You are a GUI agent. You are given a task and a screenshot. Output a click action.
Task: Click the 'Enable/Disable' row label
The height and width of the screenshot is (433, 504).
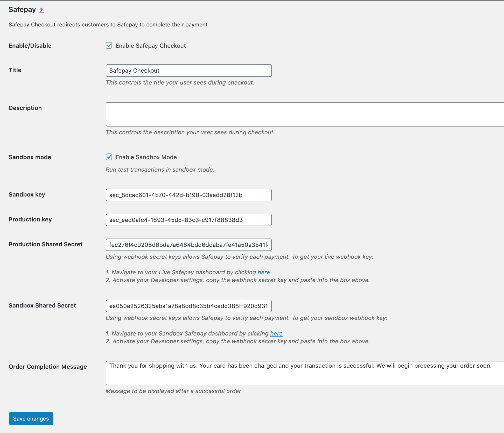click(30, 46)
